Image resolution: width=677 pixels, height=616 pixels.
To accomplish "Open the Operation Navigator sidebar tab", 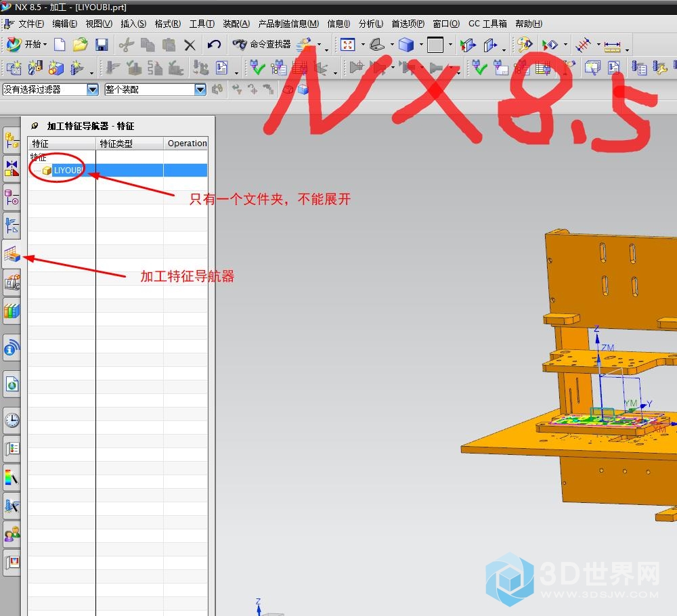I will click(12, 225).
